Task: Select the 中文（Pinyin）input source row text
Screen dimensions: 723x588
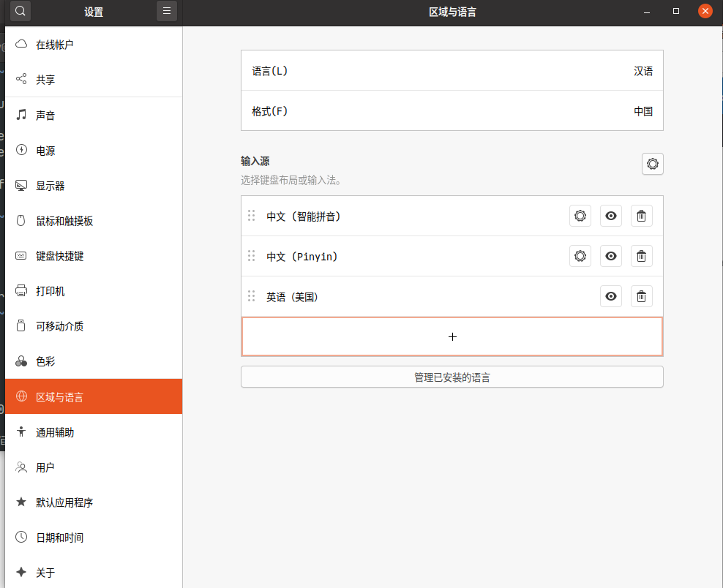Action: (x=302, y=257)
